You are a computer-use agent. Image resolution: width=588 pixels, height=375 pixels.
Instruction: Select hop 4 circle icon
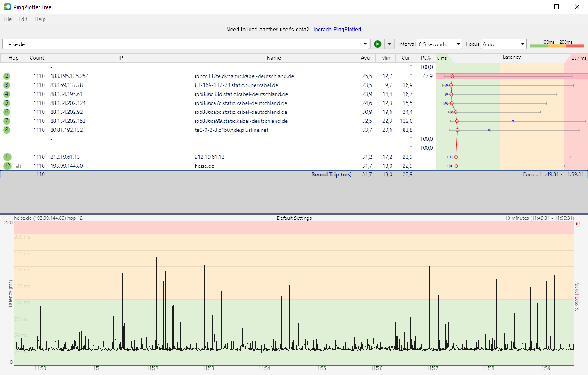pyautogui.click(x=7, y=94)
